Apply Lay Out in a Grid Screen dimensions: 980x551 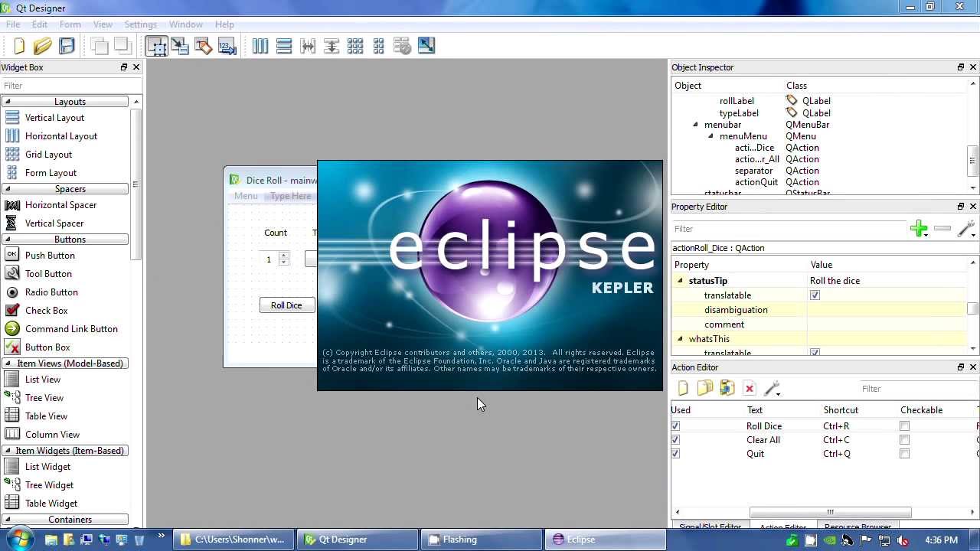(355, 47)
